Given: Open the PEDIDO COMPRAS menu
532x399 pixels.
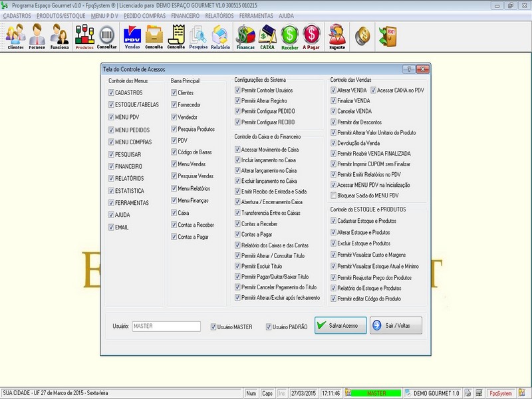Looking at the screenshot, I should [144, 16].
